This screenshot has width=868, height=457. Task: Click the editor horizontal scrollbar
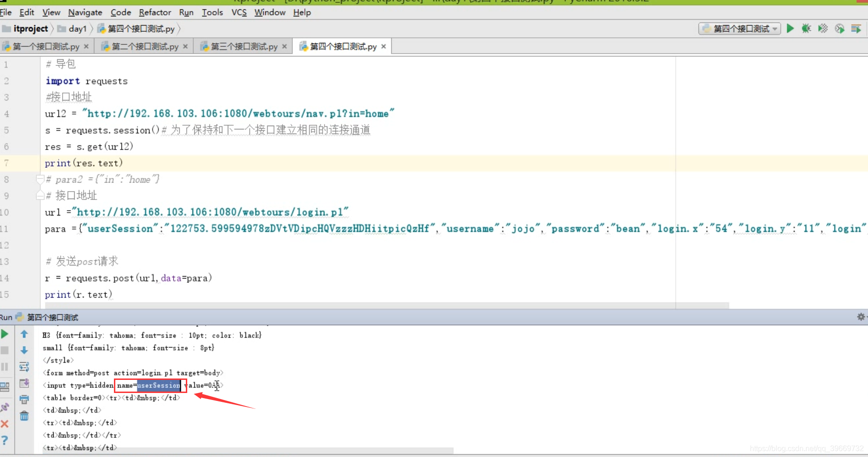[x=387, y=305]
